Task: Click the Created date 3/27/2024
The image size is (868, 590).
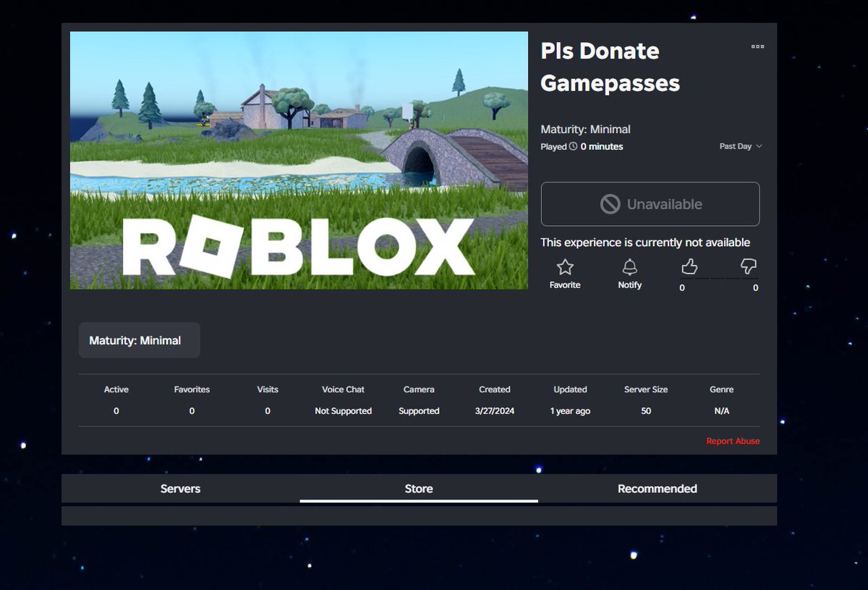Action: (495, 411)
